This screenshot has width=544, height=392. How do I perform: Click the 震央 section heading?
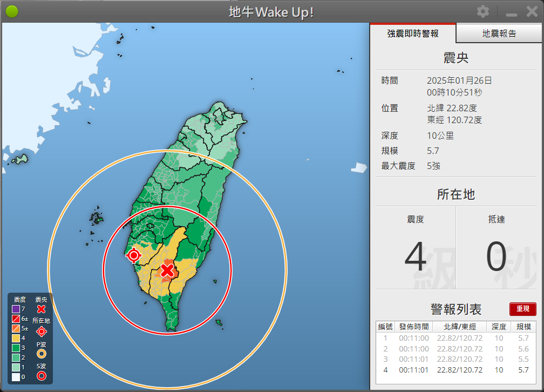[x=456, y=58]
